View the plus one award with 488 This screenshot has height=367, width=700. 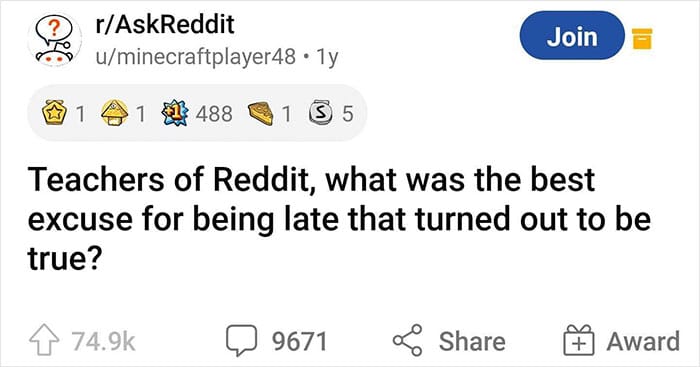tap(175, 113)
